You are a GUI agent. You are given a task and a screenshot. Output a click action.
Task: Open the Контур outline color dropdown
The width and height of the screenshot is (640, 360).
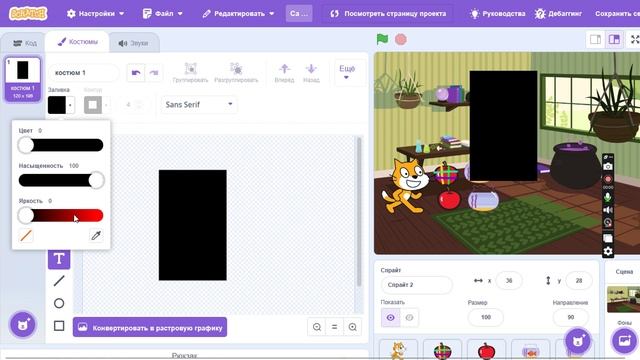click(x=97, y=105)
